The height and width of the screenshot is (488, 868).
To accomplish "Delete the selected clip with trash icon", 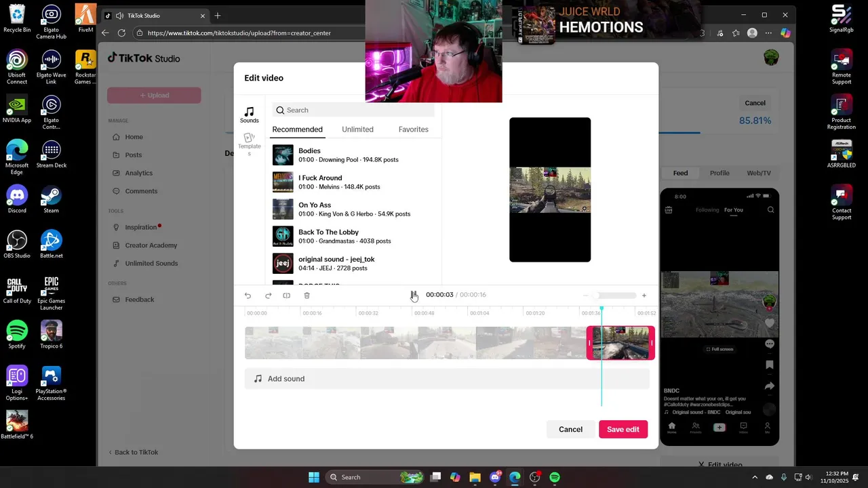I will [x=307, y=296].
